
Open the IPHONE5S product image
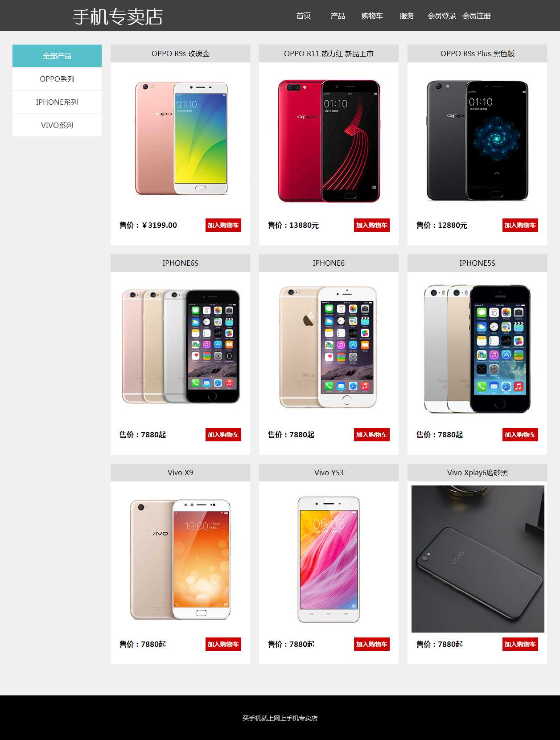point(478,349)
